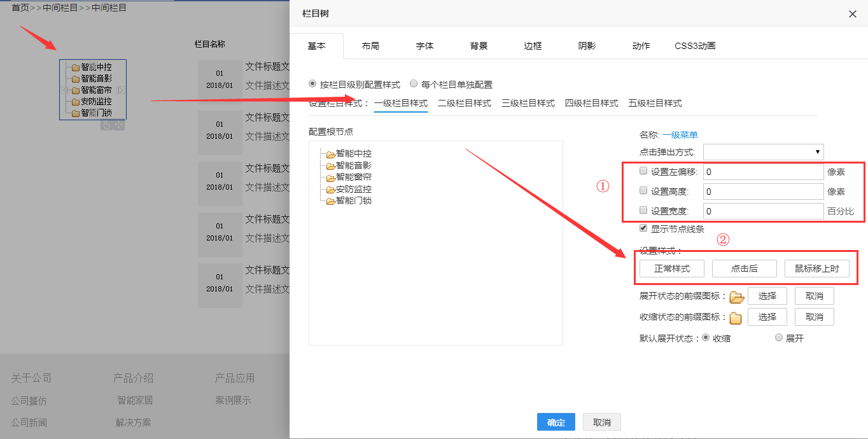
Task: Switch to the CSS3动画 tab
Action: [x=695, y=46]
